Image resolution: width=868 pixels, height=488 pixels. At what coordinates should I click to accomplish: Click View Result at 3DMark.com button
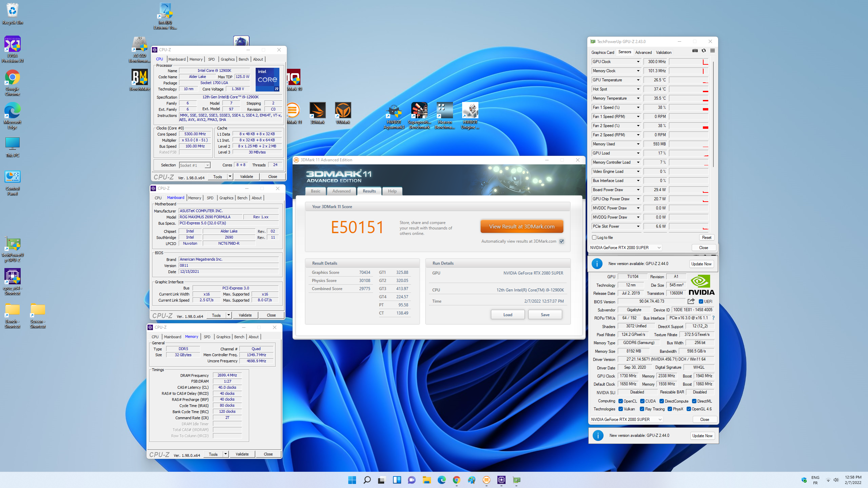point(521,226)
